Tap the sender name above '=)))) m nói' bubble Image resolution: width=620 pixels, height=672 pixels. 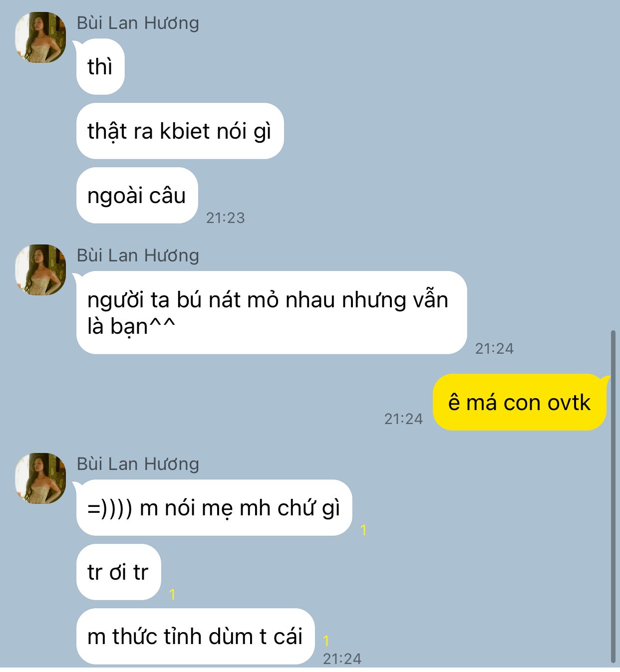coord(138,464)
